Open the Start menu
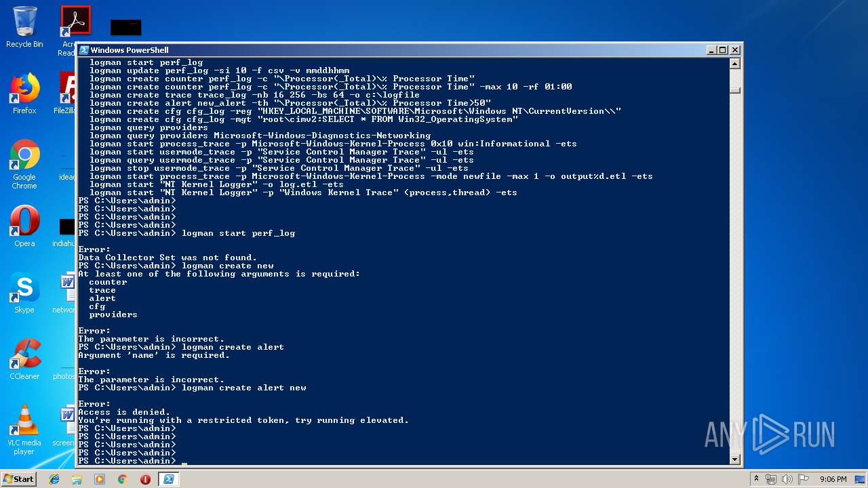The image size is (868, 488). point(19,479)
